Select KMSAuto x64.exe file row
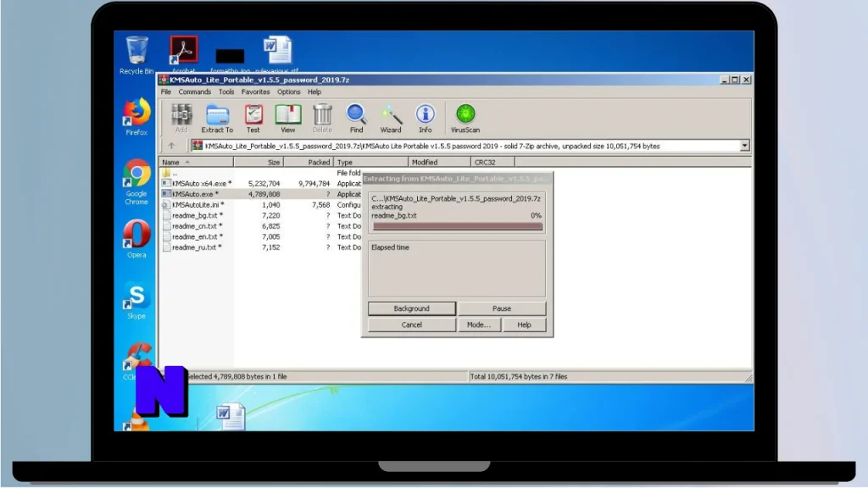 (x=260, y=183)
